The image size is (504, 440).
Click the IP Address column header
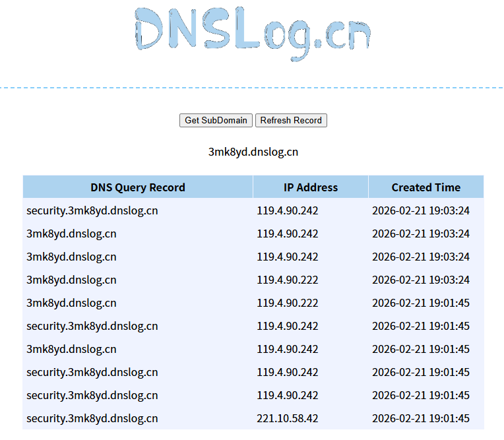tap(311, 187)
